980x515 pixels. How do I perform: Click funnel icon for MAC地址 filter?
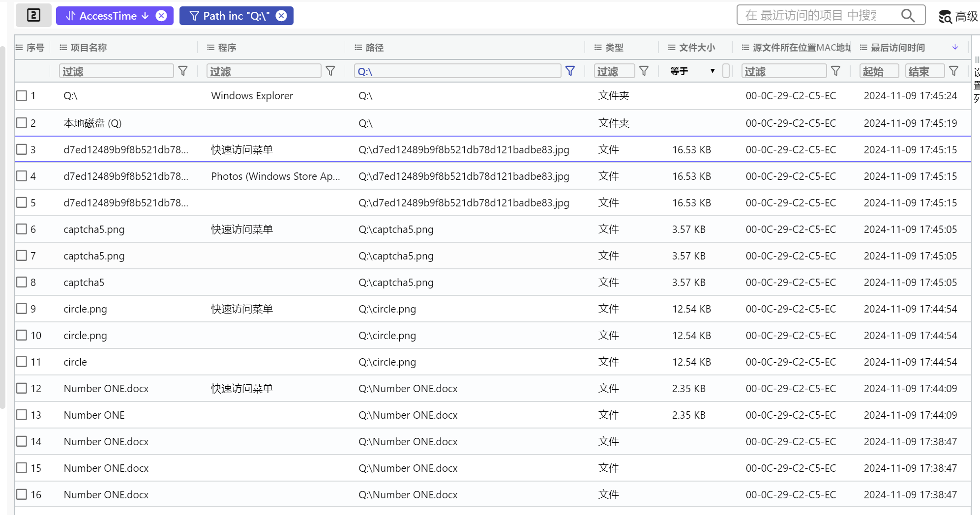pyautogui.click(x=835, y=71)
